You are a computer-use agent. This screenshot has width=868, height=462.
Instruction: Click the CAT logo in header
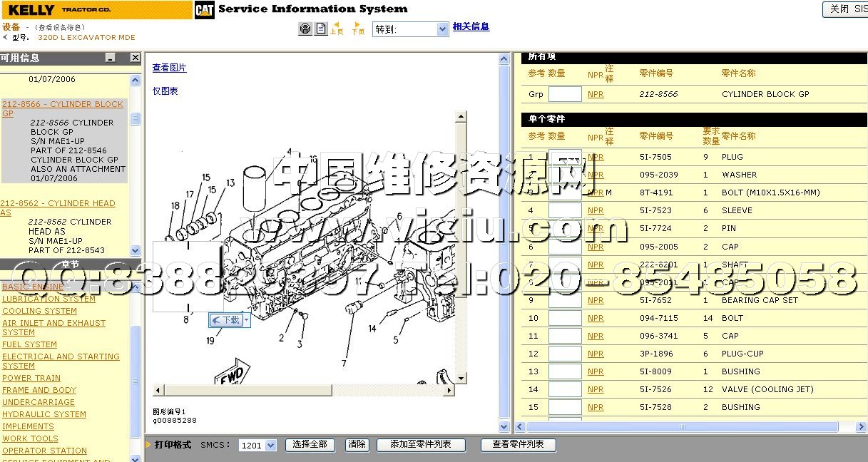point(204,10)
